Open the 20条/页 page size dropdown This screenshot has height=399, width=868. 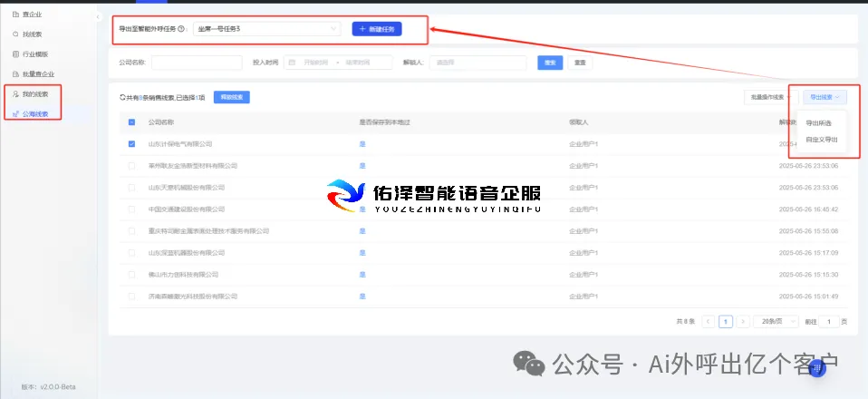tap(776, 321)
